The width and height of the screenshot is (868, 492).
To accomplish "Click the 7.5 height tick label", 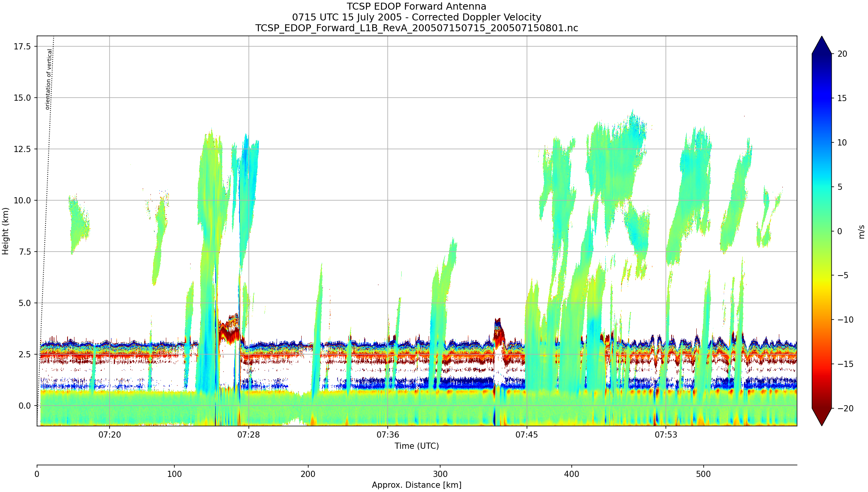I will point(25,252).
